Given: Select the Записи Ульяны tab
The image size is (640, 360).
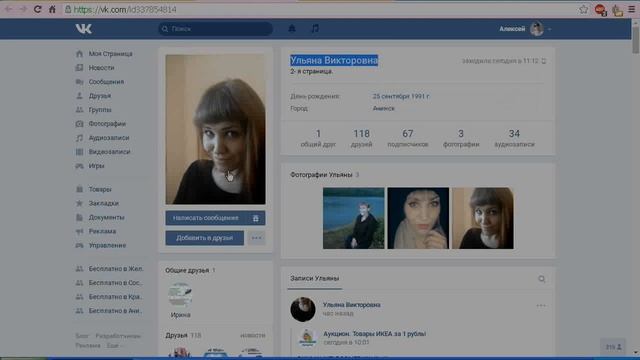Looking at the screenshot, I should pos(315,278).
